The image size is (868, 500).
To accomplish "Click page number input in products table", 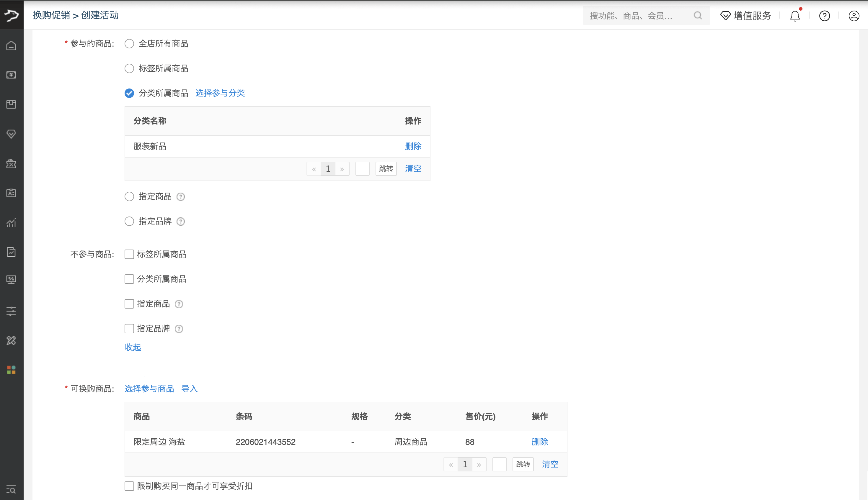I will coord(499,464).
